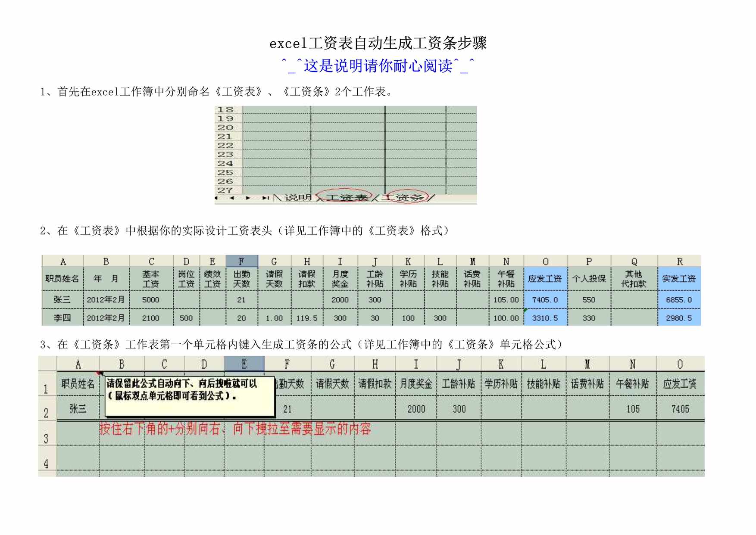Screen dimensions: 756x535
Task: Select the net pay cell 2980.5
Action: (x=679, y=318)
